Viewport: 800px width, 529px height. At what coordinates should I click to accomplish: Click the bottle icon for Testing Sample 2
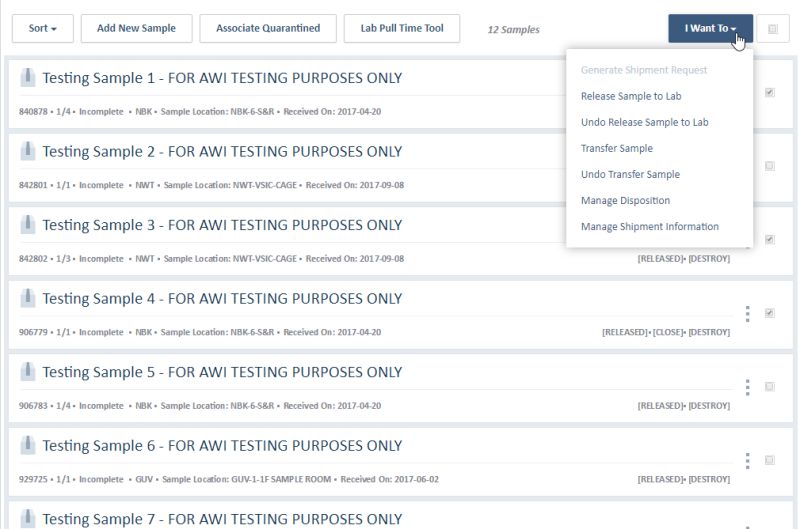click(x=28, y=151)
